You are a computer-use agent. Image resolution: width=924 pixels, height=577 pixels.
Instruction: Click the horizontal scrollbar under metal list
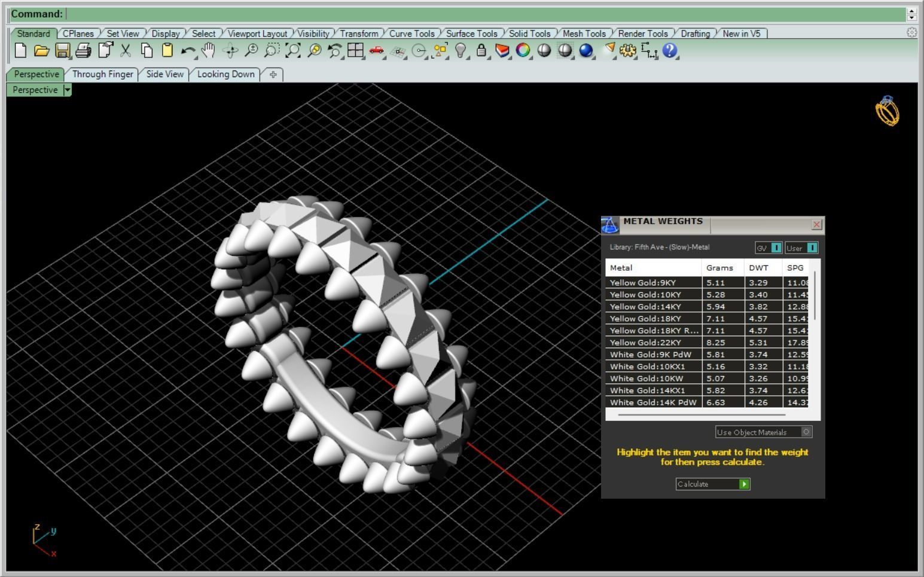tap(702, 414)
